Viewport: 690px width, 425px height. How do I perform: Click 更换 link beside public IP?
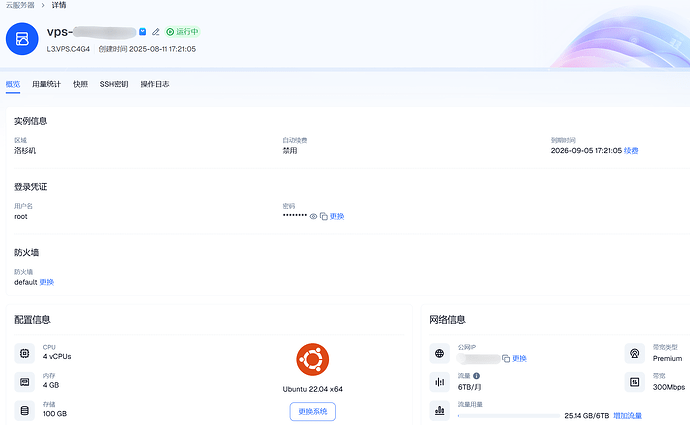pyautogui.click(x=519, y=359)
